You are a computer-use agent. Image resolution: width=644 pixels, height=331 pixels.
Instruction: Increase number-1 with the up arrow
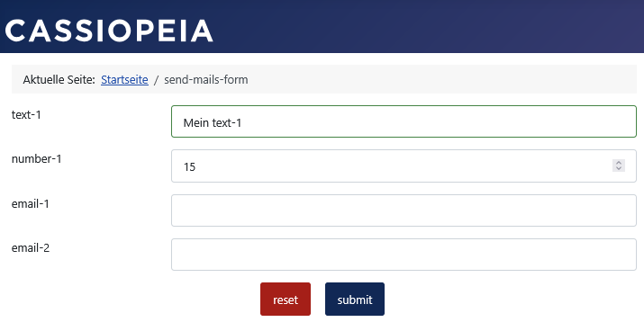tap(619, 163)
